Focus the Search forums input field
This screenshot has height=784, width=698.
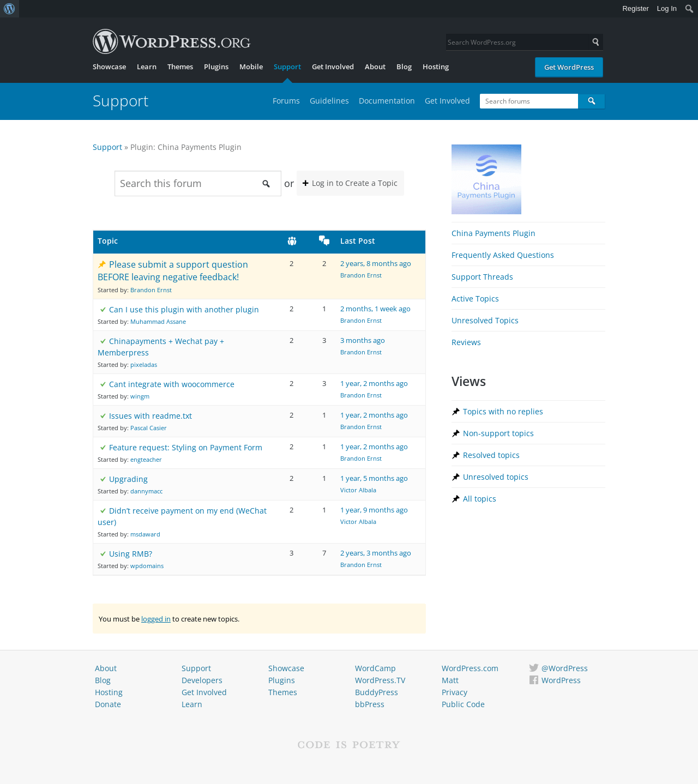[x=529, y=101]
